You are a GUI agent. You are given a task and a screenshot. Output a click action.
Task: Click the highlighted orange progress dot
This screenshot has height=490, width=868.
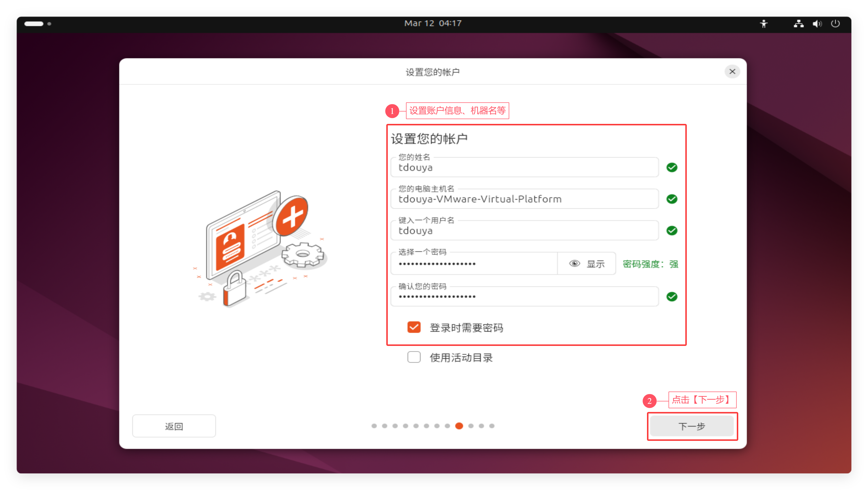coord(459,426)
